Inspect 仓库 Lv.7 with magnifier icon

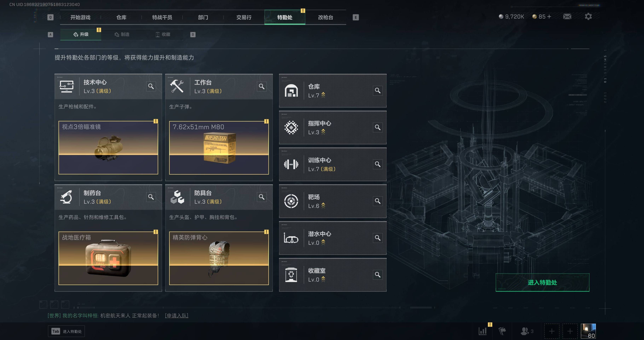(377, 91)
